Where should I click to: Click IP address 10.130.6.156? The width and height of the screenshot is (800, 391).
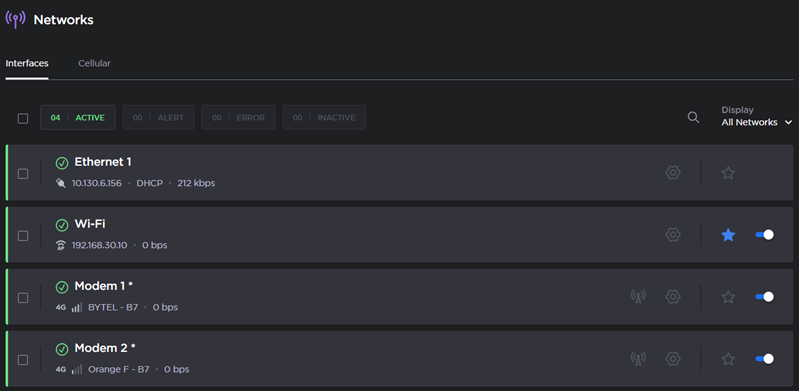tap(97, 183)
